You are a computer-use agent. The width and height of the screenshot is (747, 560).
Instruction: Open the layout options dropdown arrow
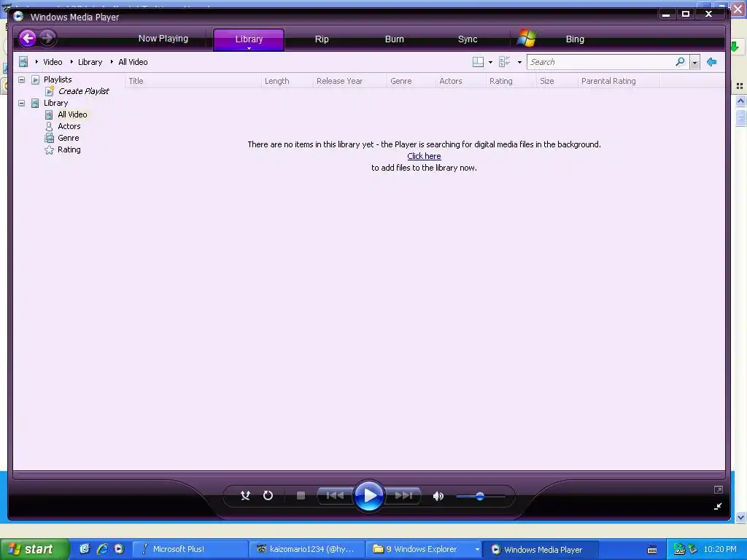pyautogui.click(x=490, y=63)
